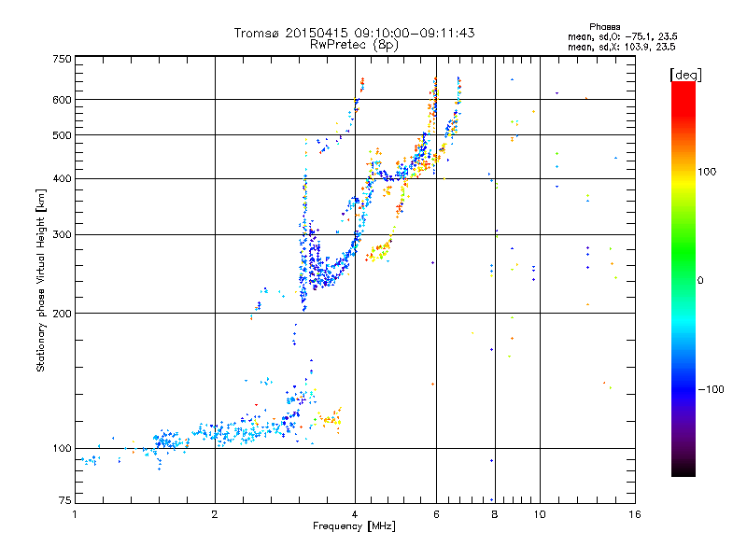Viewport: 747px width, 560px height.
Task: Click the x-axis '10' MHz tick label
Action: [540, 514]
